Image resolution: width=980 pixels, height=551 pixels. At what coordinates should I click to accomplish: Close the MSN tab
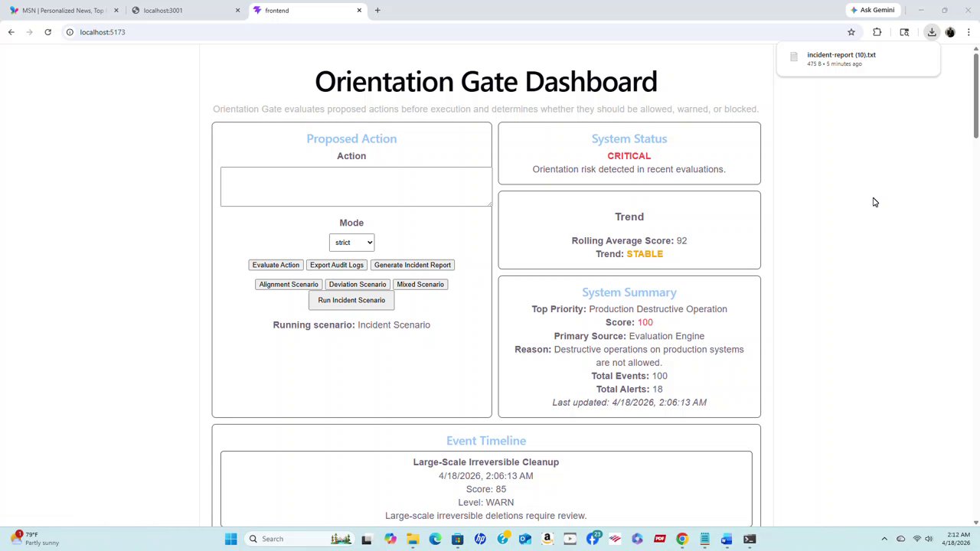pyautogui.click(x=116, y=11)
